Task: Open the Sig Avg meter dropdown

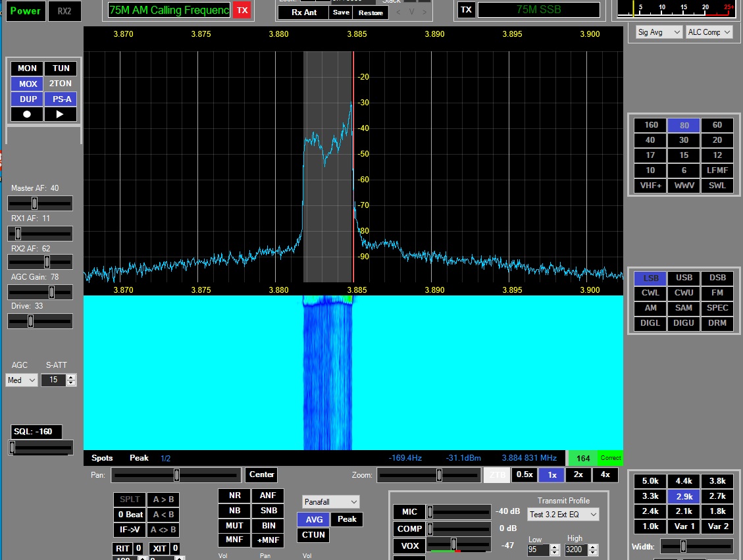Action: (659, 32)
